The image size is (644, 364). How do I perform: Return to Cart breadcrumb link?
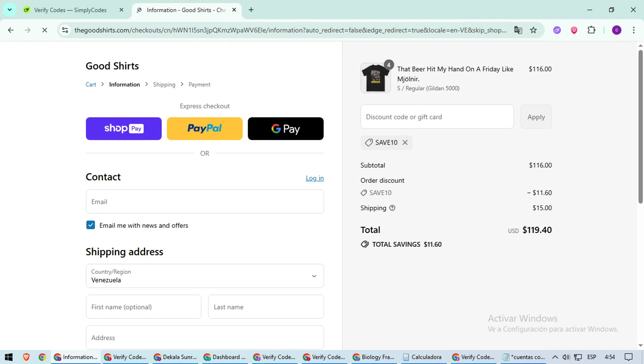coord(91,85)
